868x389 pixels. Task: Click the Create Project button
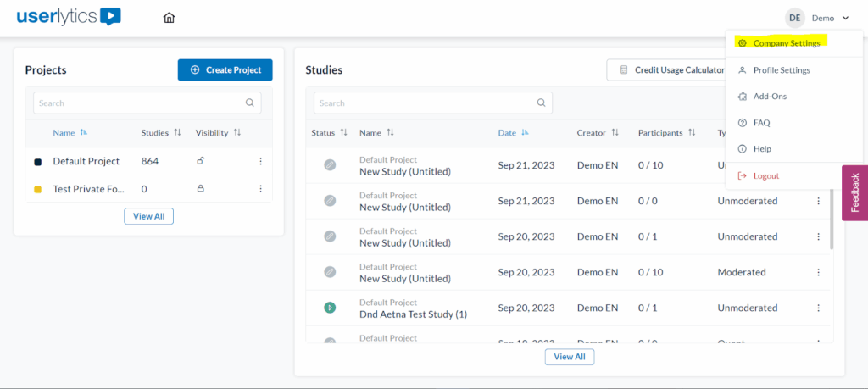[x=225, y=70]
